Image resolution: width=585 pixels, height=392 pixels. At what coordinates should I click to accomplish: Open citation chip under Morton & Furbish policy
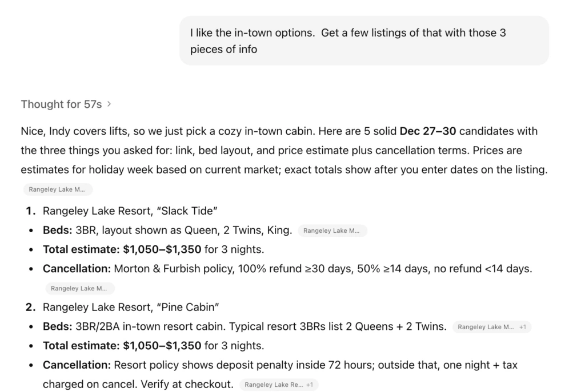(80, 288)
